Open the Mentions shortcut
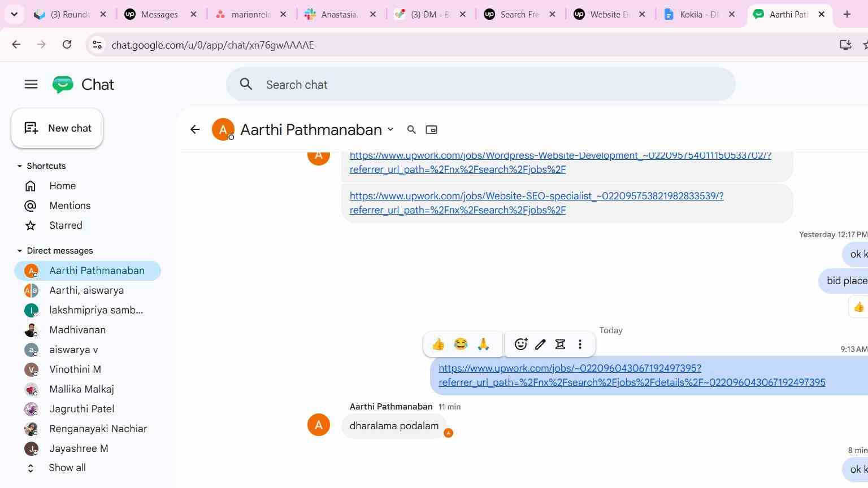 pos(70,206)
